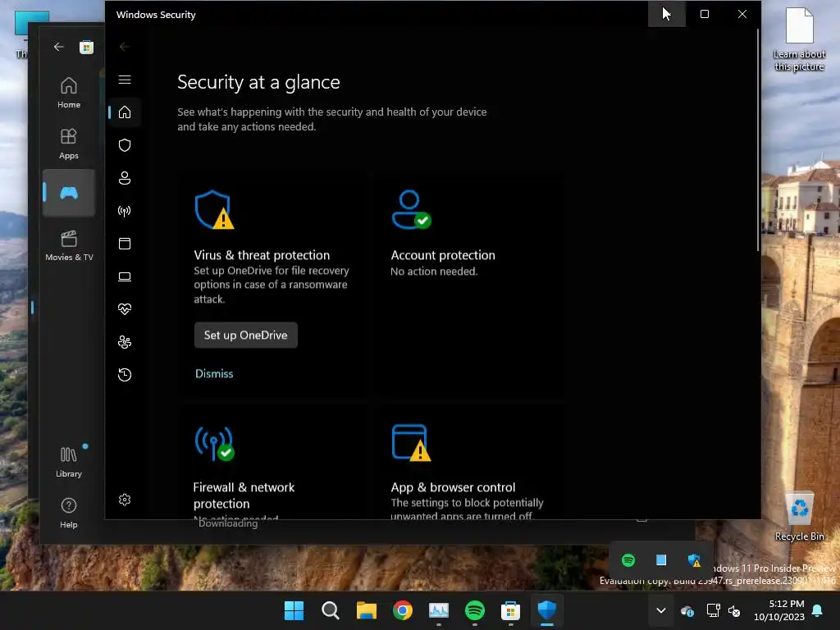The image size is (840, 630).
Task: Switch to Spotify in the taskbar
Action: (475, 610)
